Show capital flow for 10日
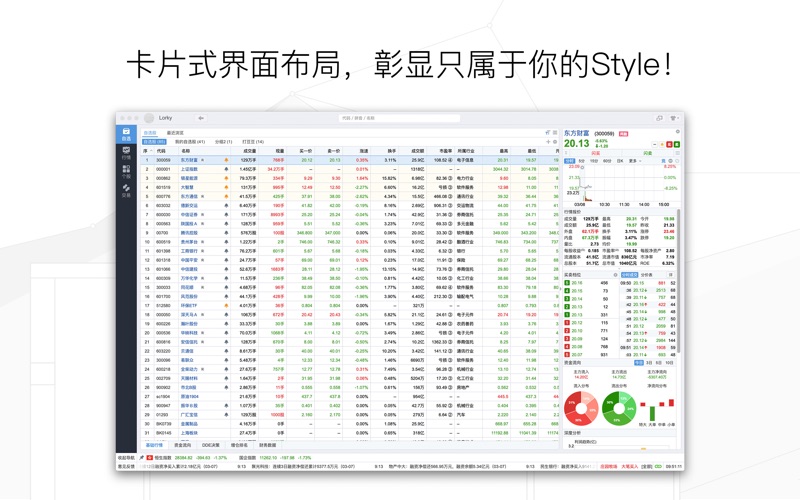The image size is (800, 500). (x=669, y=362)
